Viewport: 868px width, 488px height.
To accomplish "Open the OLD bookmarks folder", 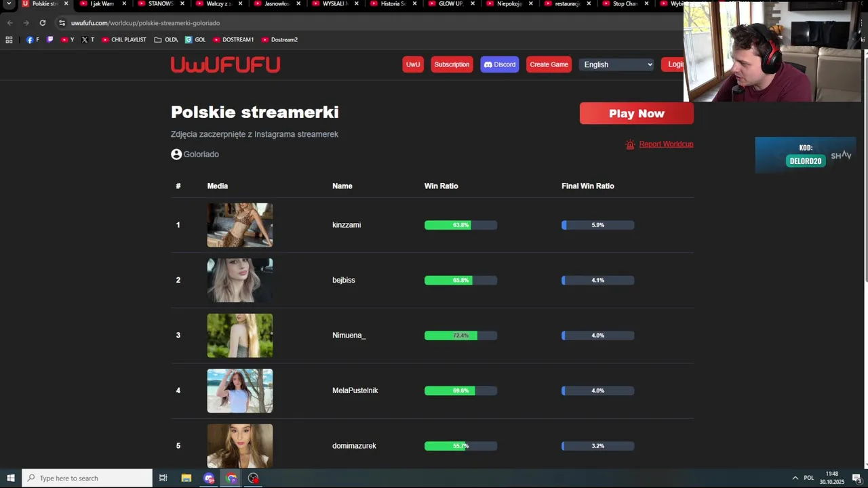I will pyautogui.click(x=166, y=40).
